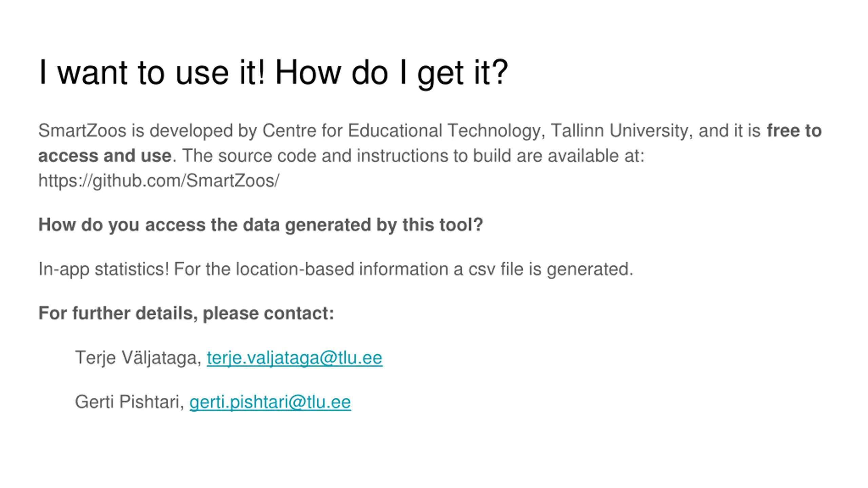
Task: Click the "In-app statistics!" phrase
Action: [103, 269]
